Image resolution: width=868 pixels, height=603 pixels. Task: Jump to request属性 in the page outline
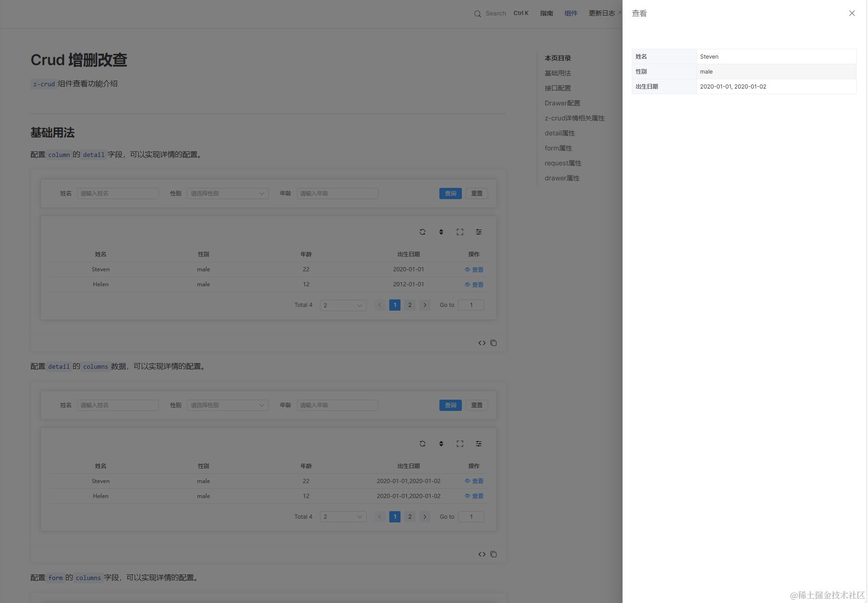tap(563, 163)
